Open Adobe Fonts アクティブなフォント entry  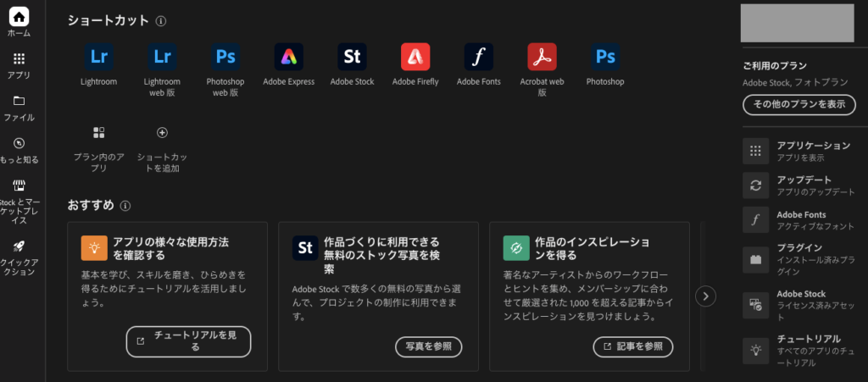coord(800,220)
